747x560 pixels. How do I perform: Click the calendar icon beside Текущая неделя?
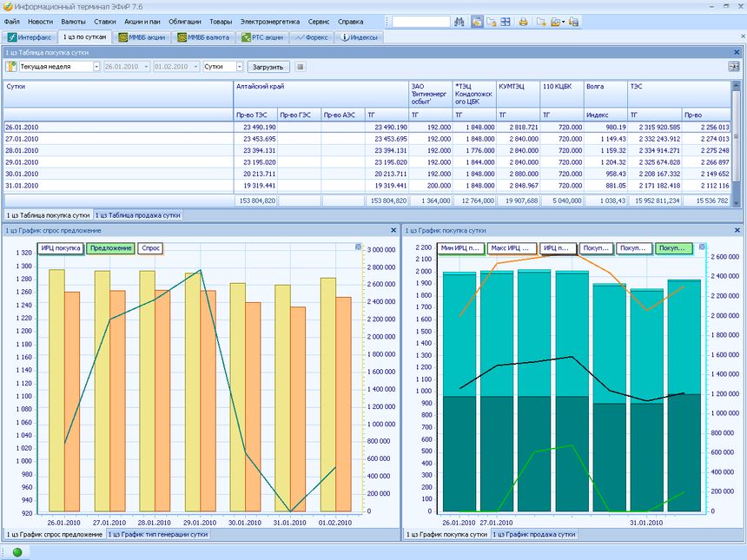(x=12, y=67)
